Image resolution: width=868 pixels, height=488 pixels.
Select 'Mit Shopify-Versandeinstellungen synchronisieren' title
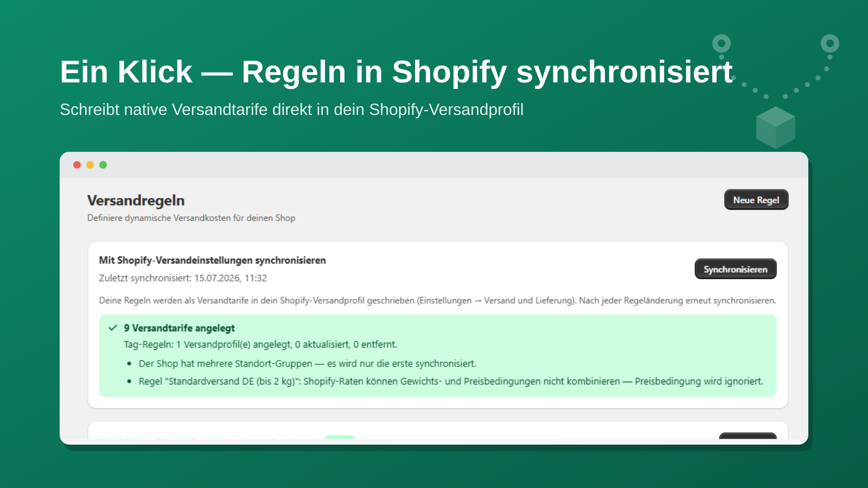[x=213, y=260]
